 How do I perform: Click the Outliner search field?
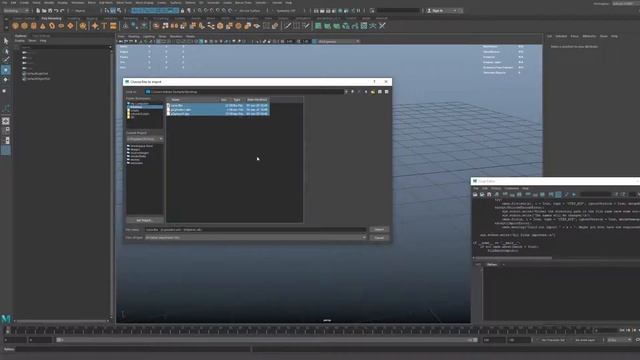[x=64, y=47]
